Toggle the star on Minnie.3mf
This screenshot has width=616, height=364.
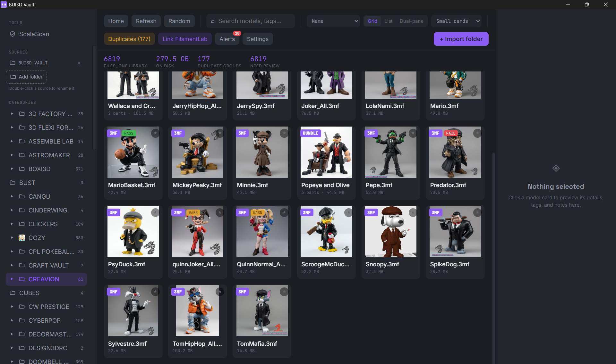tap(284, 133)
